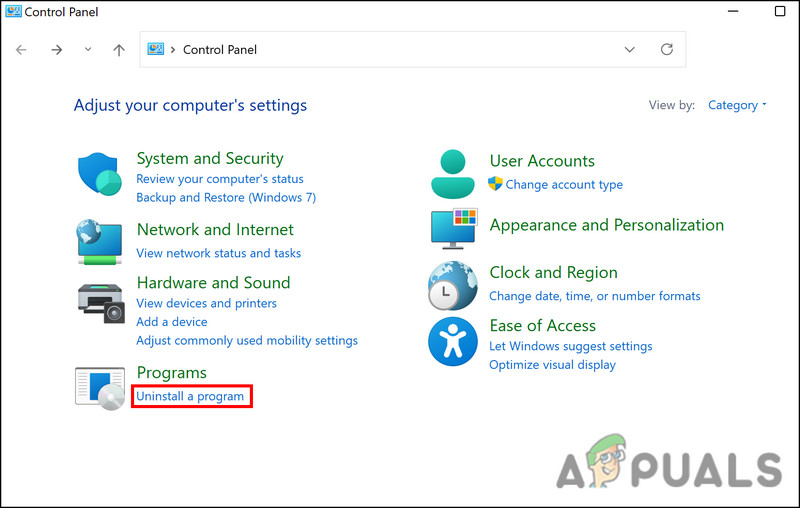Open the address bar history dropdown chevron
The width and height of the screenshot is (800, 508).
click(629, 49)
